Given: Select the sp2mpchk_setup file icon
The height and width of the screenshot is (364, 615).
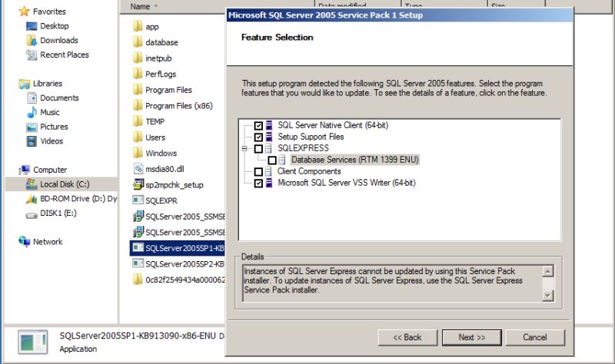Looking at the screenshot, I should click(138, 184).
